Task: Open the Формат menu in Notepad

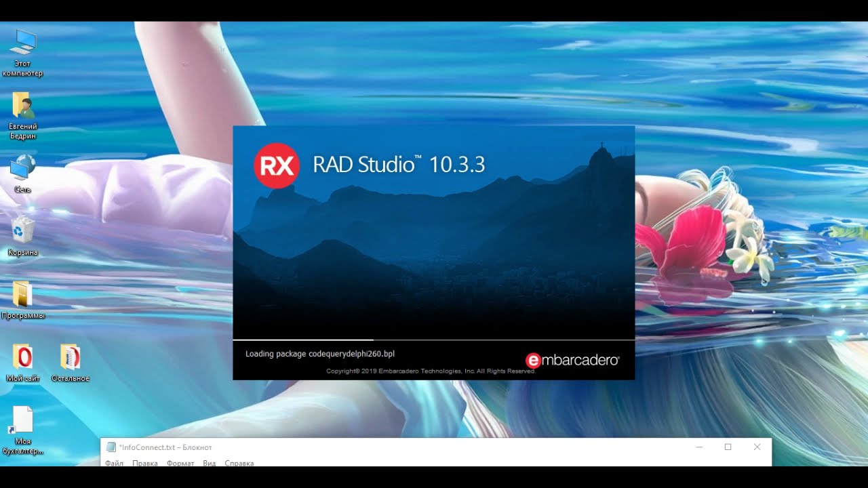Action: pyautogui.click(x=180, y=464)
